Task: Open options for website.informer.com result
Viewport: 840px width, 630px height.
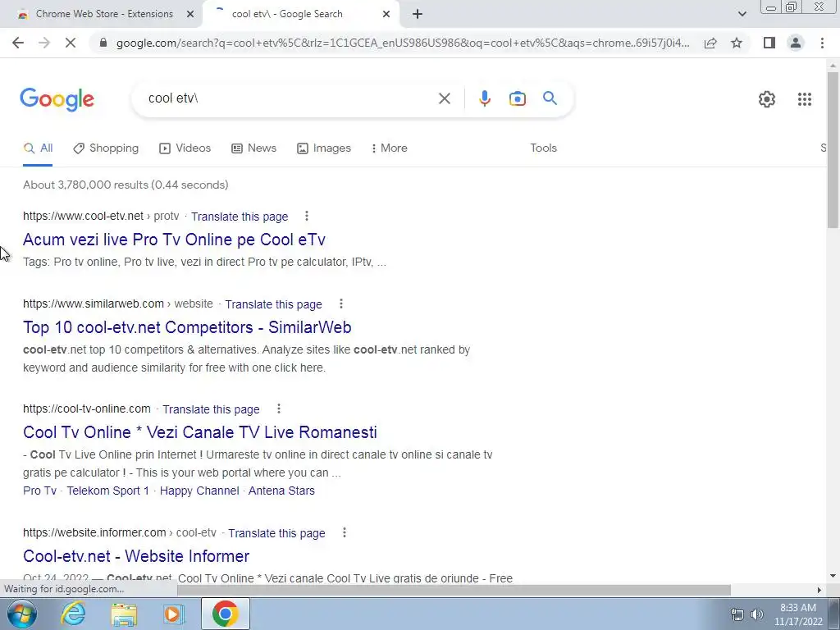Action: [x=344, y=532]
